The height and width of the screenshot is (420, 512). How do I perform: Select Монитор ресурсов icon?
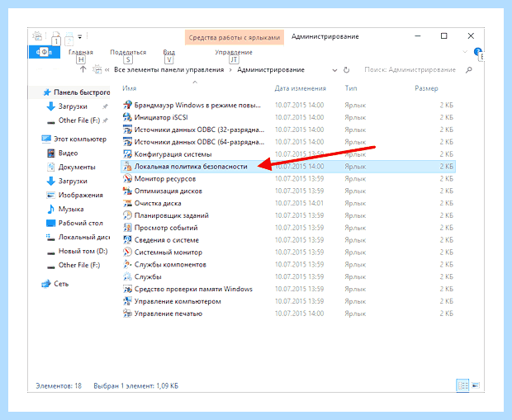127,178
